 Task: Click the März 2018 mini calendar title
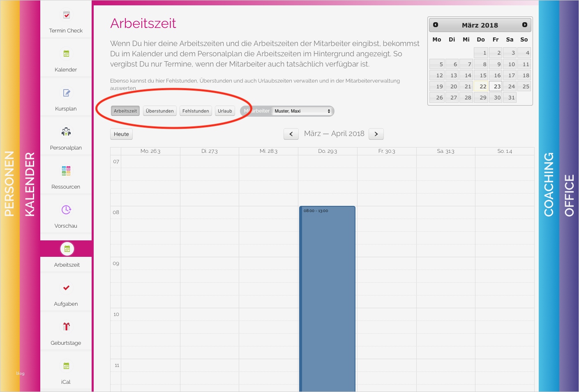pos(480,25)
